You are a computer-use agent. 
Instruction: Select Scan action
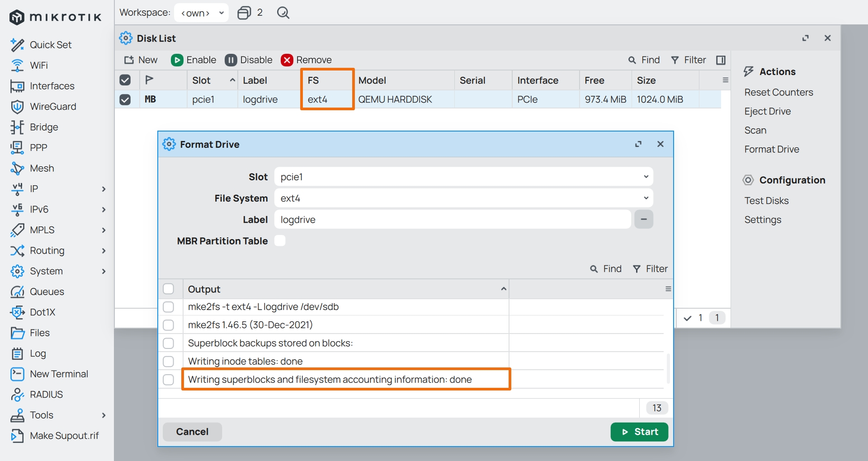click(755, 130)
